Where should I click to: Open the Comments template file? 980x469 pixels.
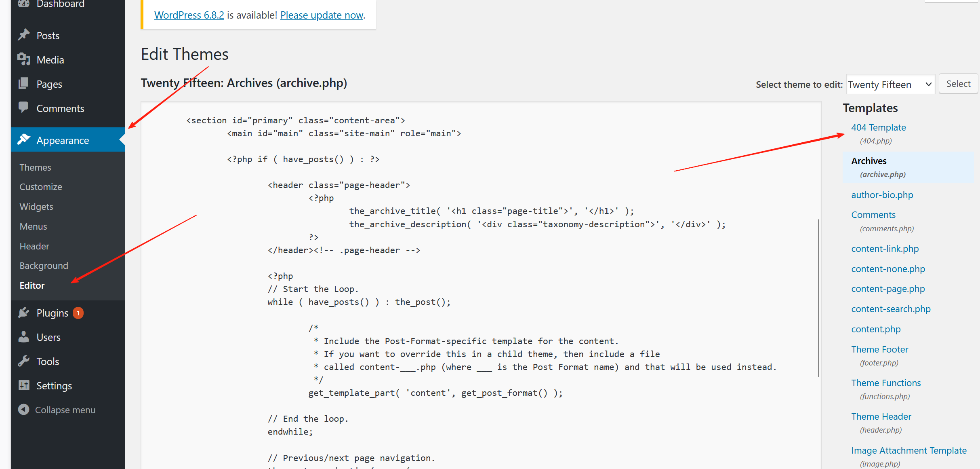pyautogui.click(x=873, y=215)
